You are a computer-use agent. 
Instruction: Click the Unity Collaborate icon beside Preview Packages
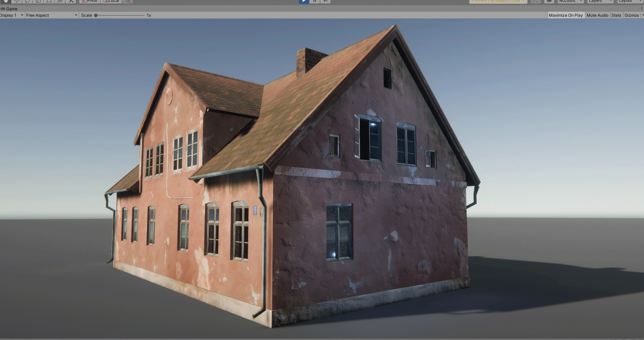point(536,1)
